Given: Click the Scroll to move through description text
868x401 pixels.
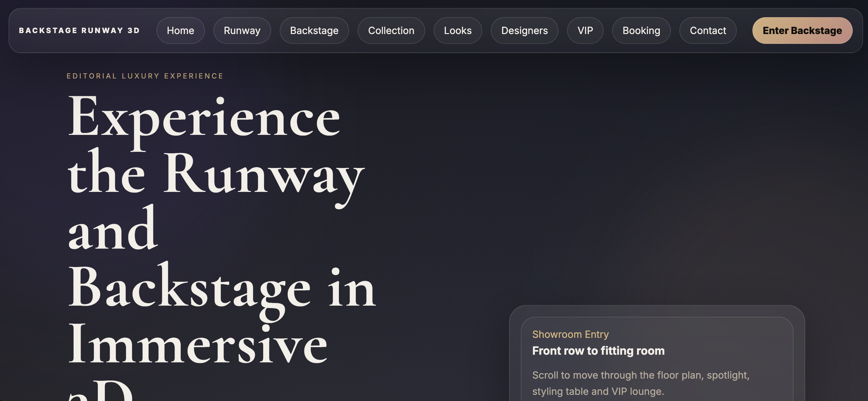Looking at the screenshot, I should [x=640, y=383].
